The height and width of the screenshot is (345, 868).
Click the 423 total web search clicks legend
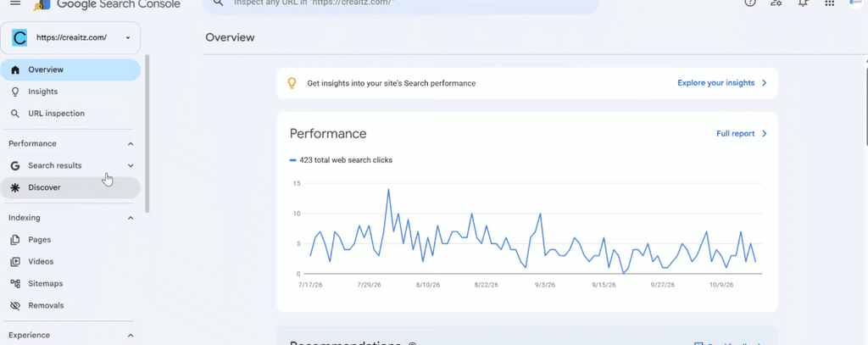coord(341,160)
